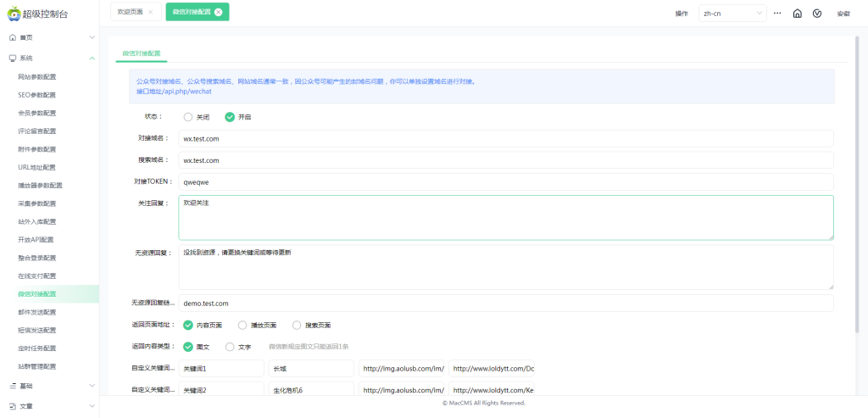The width and height of the screenshot is (868, 418).
Task: Collapse the 系统 sidebar menu
Action: pos(92,59)
